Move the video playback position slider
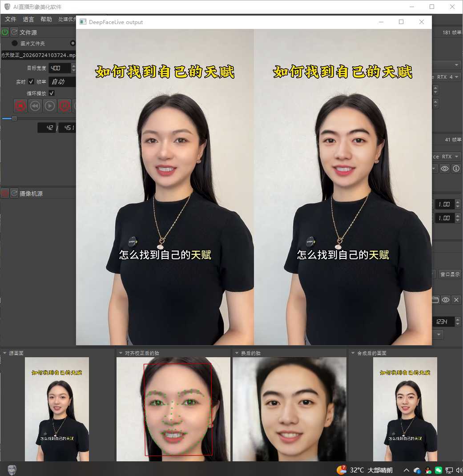463x476 pixels. [14, 119]
